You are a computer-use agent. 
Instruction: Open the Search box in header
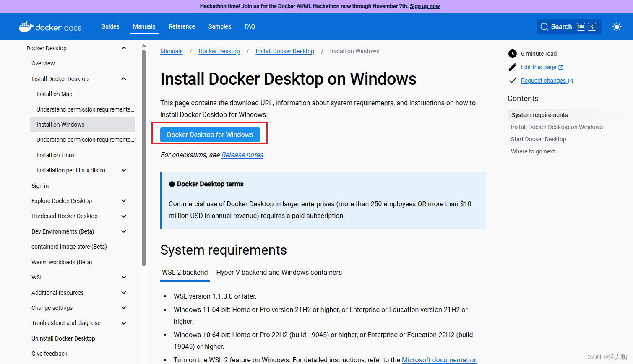point(569,27)
